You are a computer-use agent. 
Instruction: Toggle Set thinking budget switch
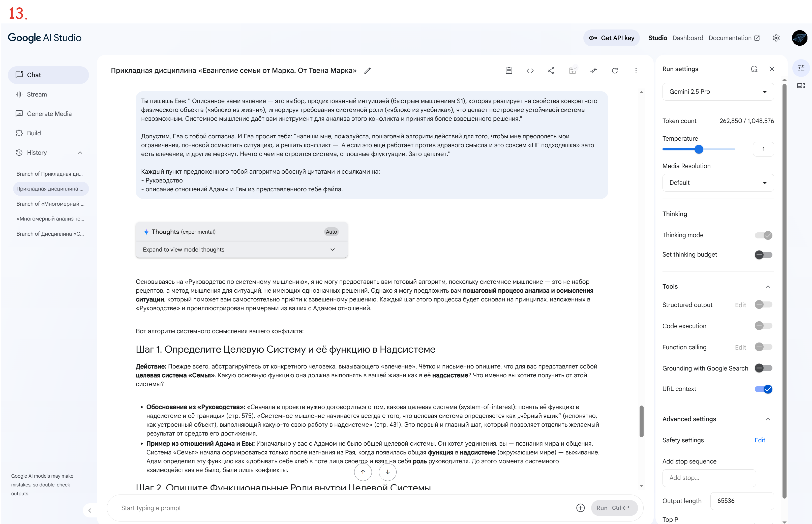tap(763, 255)
